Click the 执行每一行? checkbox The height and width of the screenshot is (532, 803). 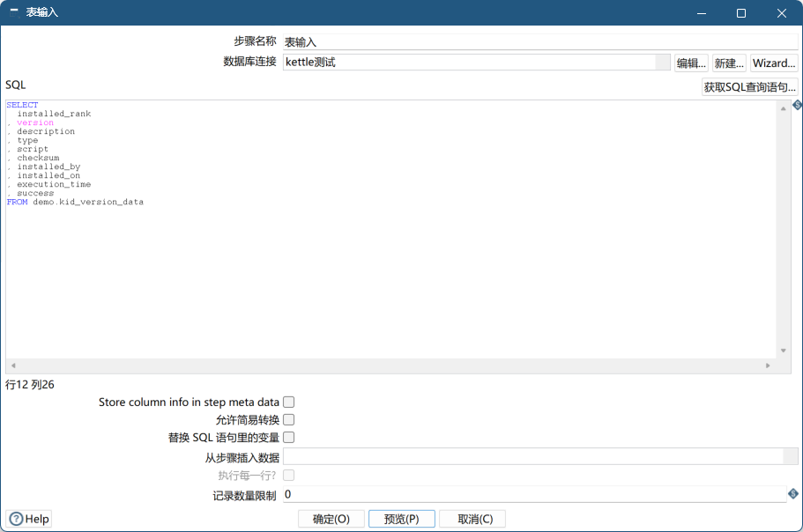tap(288, 475)
